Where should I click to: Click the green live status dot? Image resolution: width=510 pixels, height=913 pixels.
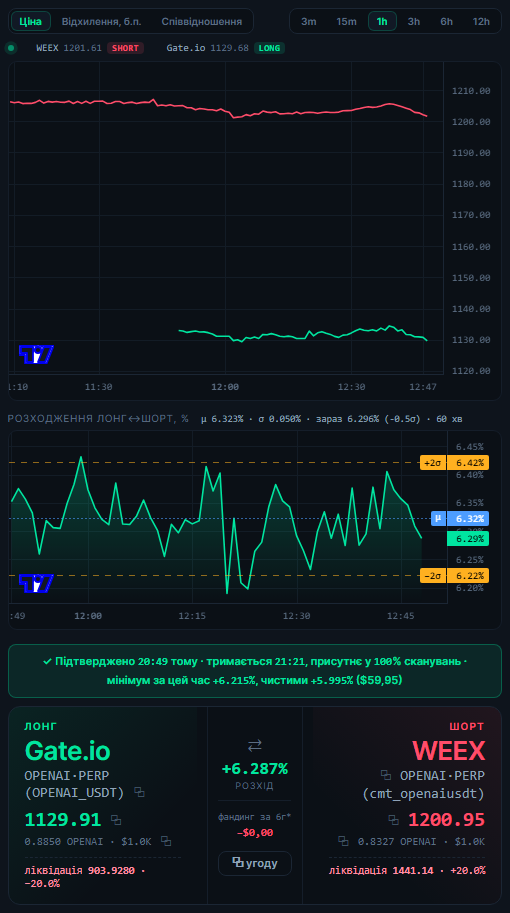coord(11,48)
